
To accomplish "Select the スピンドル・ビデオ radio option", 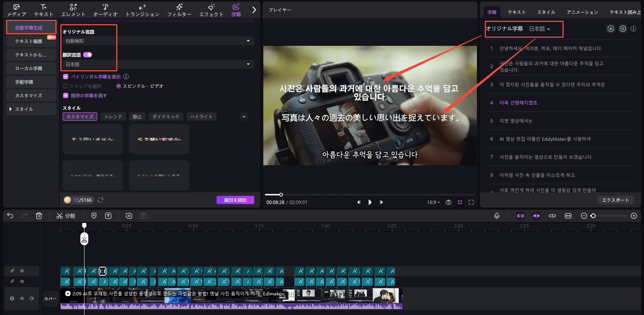I will (118, 86).
